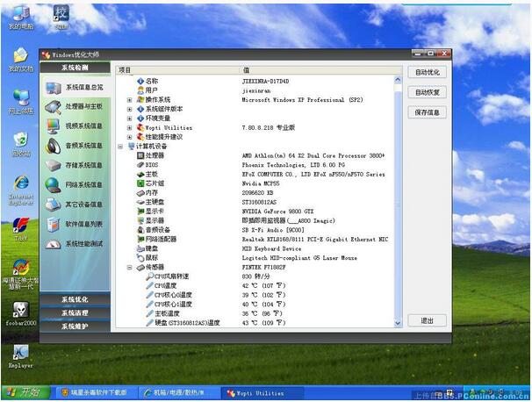Click the 自动恢复 button
The image size is (532, 402).
(428, 92)
